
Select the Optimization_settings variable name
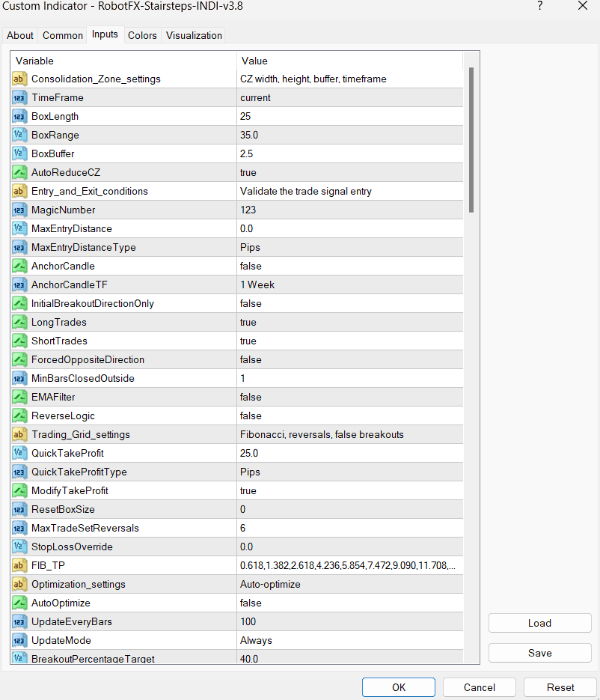78,585
